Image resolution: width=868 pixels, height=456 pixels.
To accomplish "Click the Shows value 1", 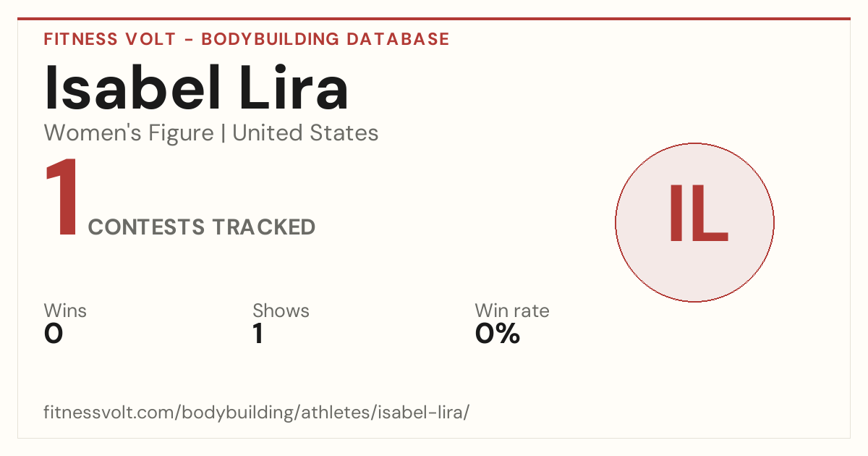I will 258,334.
